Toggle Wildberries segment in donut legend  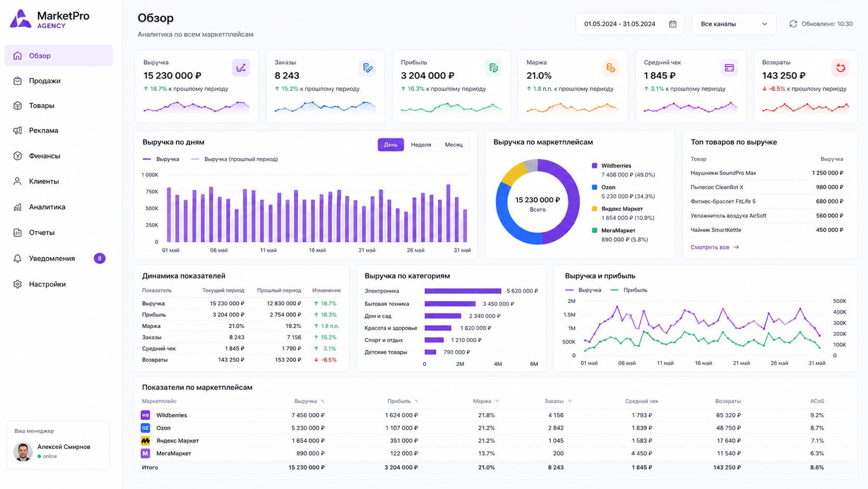612,166
